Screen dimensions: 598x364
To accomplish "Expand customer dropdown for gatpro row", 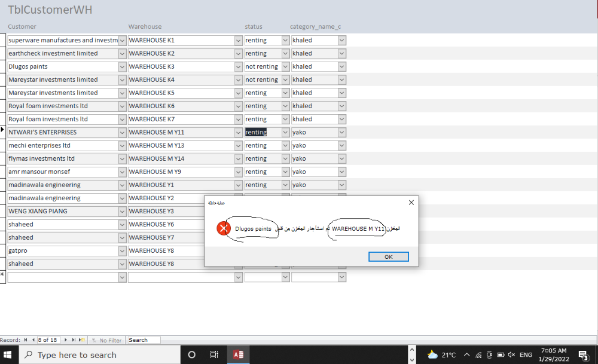I will click(122, 251).
